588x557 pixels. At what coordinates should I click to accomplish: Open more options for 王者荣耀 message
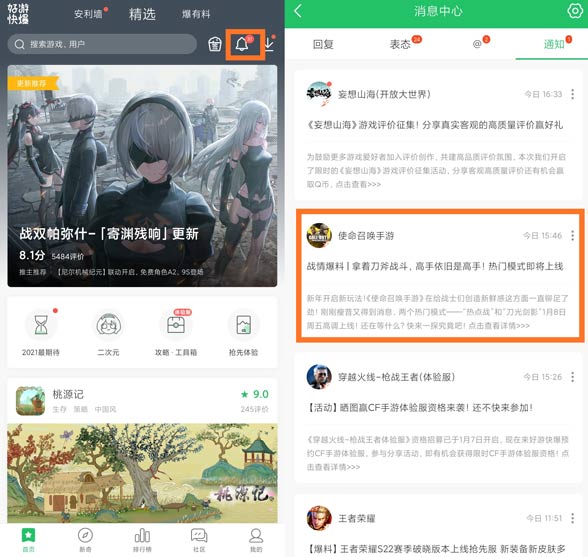[572, 518]
